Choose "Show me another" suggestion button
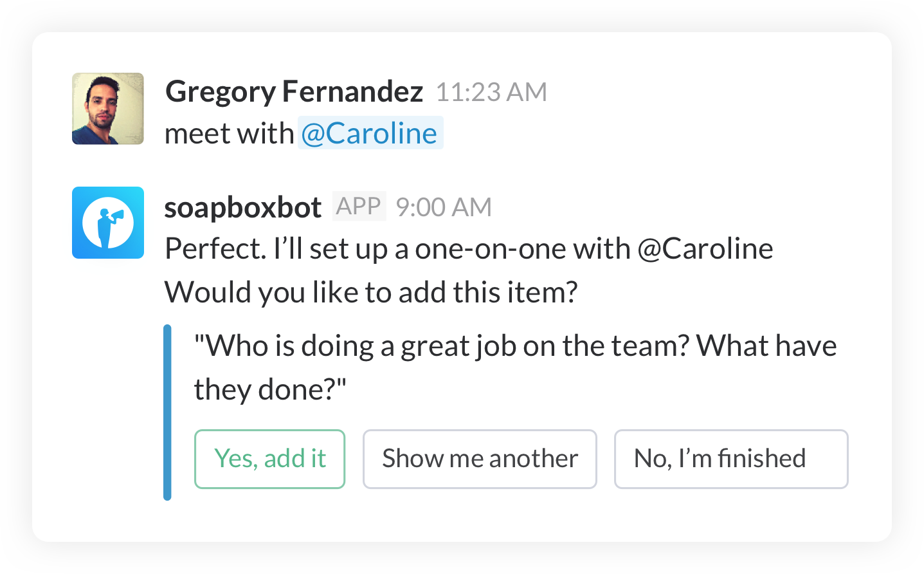This screenshot has height=574, width=924. (x=480, y=459)
